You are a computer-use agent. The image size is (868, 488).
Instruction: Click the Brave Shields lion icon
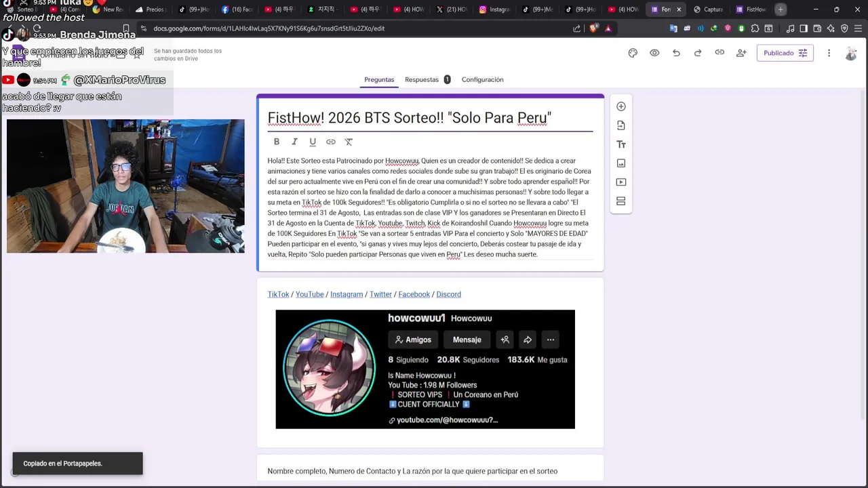pyautogui.click(x=595, y=28)
